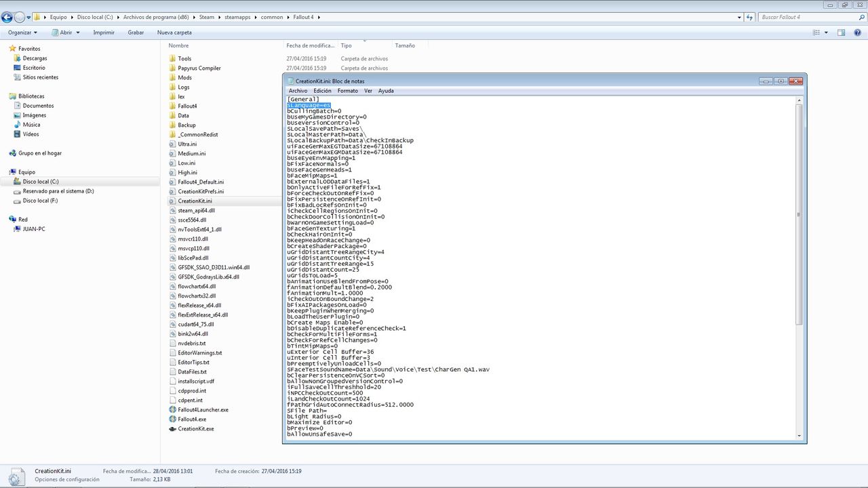Screen dimensions: 868x488
Task: Select the _CommonRedist folder icon
Action: click(x=172, y=135)
